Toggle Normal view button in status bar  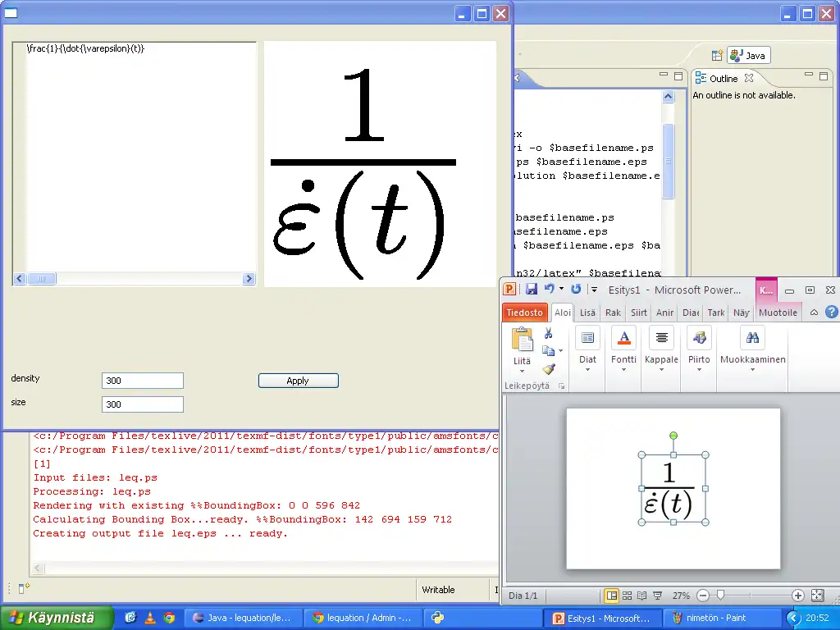[x=611, y=596]
